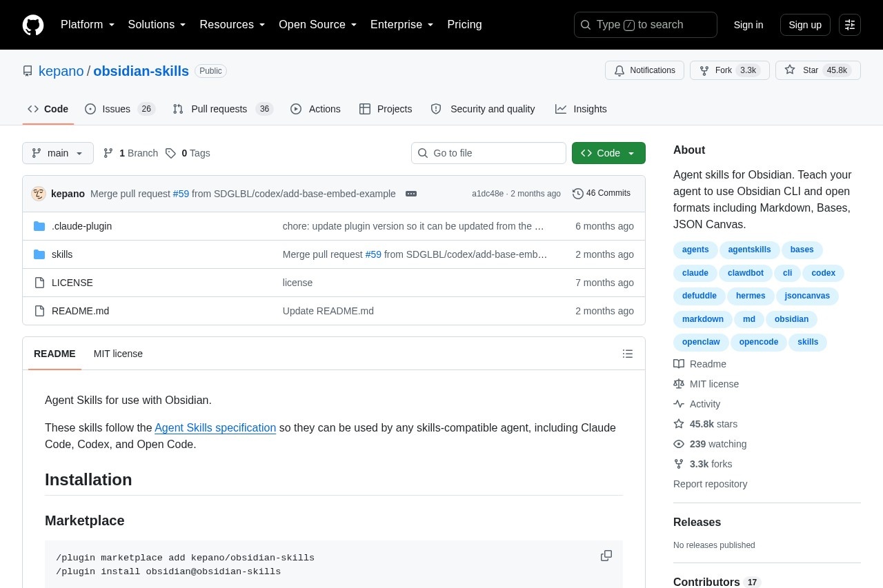883x588 pixels.
Task: Focus the Type / to search field
Action: coord(646,25)
